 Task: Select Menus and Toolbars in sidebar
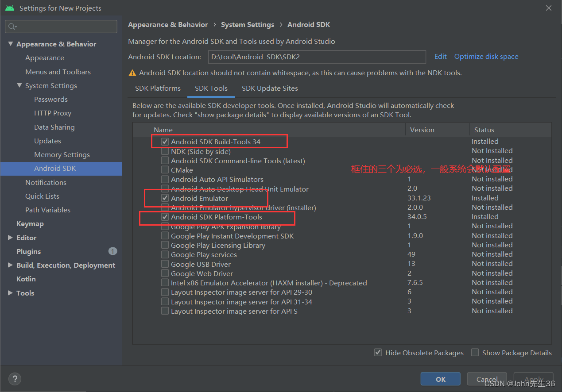coord(58,72)
